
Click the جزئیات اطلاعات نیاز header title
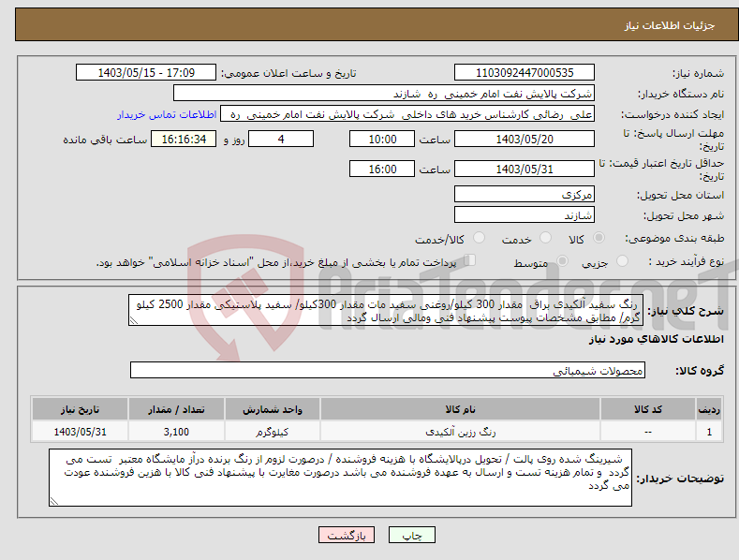(x=670, y=25)
